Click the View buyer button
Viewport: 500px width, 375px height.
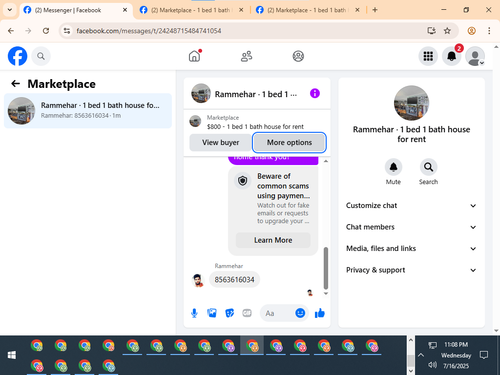220,142
